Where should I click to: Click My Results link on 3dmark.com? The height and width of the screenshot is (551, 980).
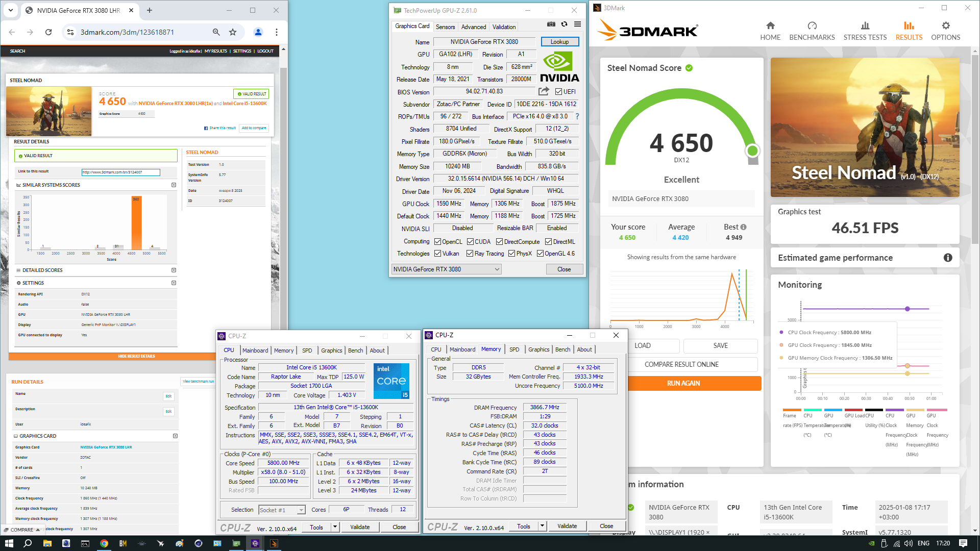tap(216, 51)
